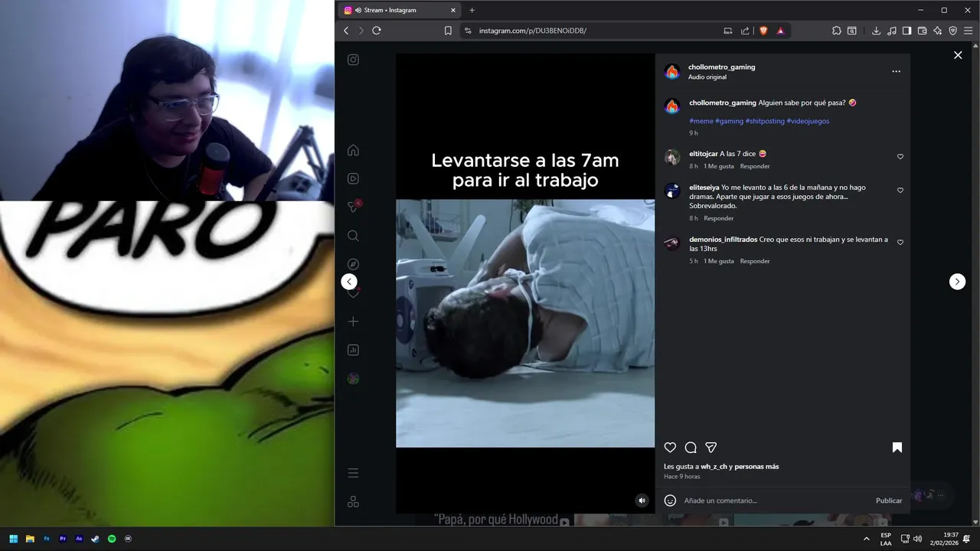Open browser downloads icon

click(876, 31)
